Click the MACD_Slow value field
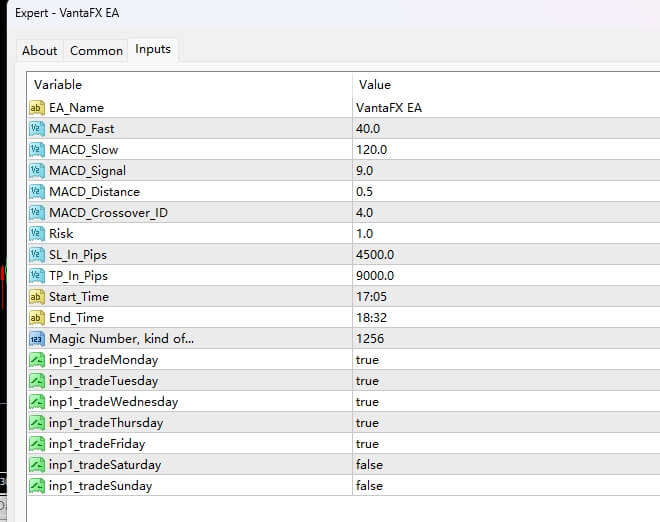This screenshot has width=660, height=522. pyautogui.click(x=371, y=150)
